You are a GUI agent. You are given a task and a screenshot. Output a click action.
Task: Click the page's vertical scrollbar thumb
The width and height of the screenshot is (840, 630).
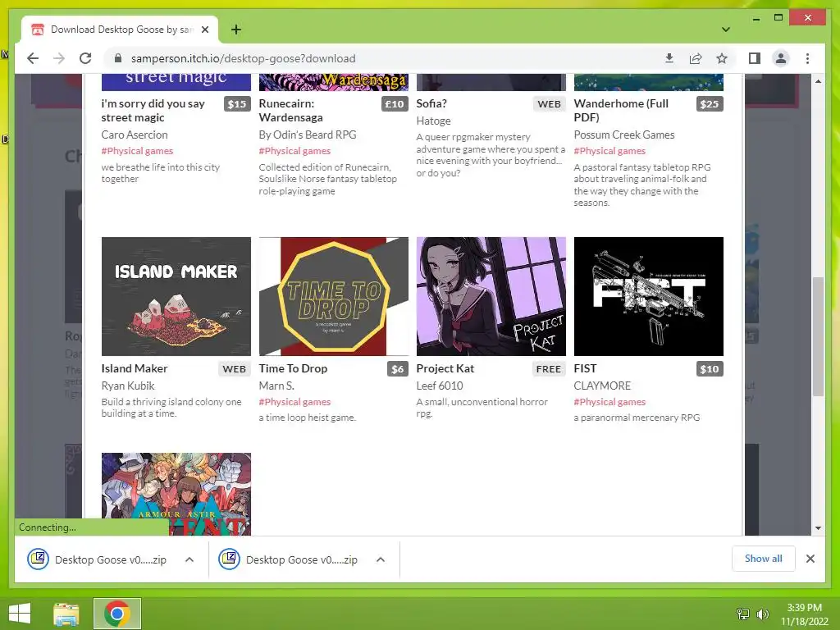click(x=818, y=336)
